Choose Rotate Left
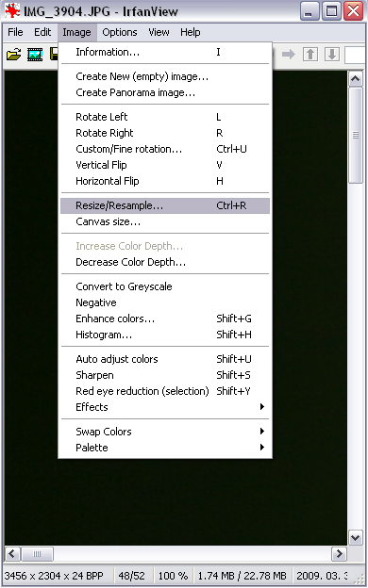 pyautogui.click(x=165, y=117)
